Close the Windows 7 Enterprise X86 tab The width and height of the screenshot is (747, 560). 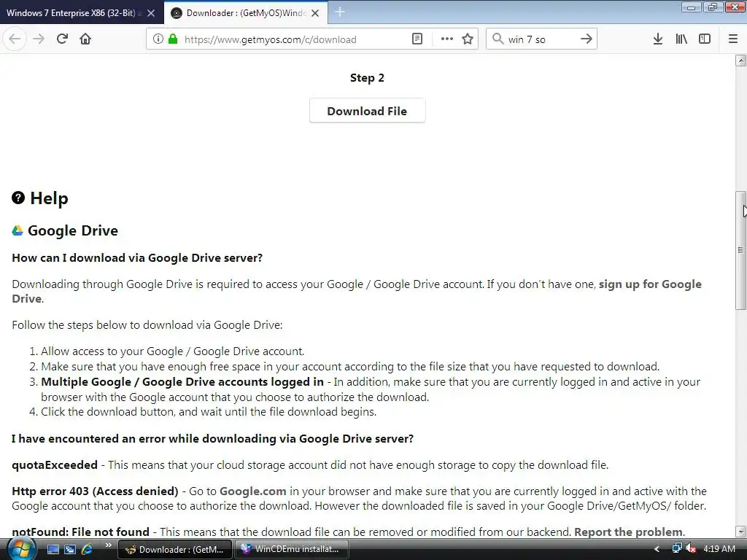point(151,13)
